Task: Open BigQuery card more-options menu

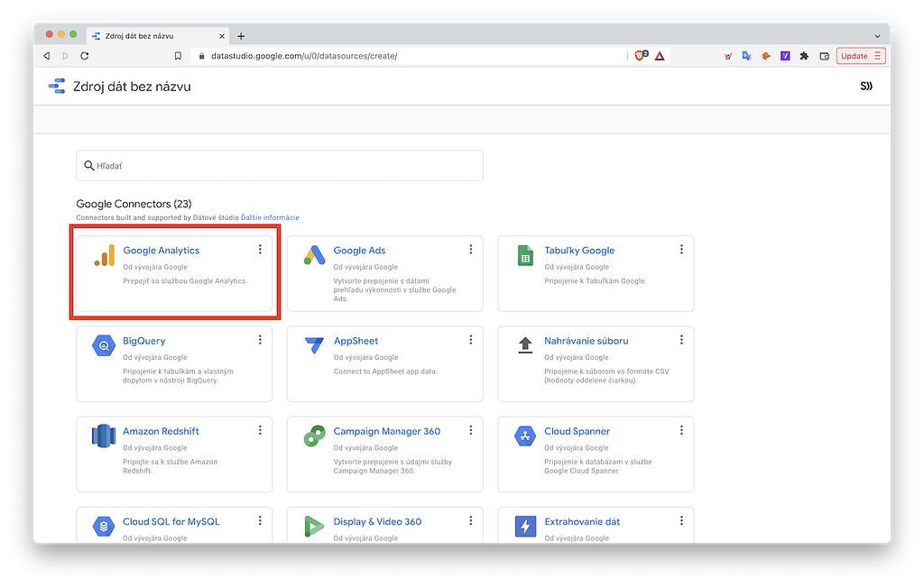Action: 260,340
